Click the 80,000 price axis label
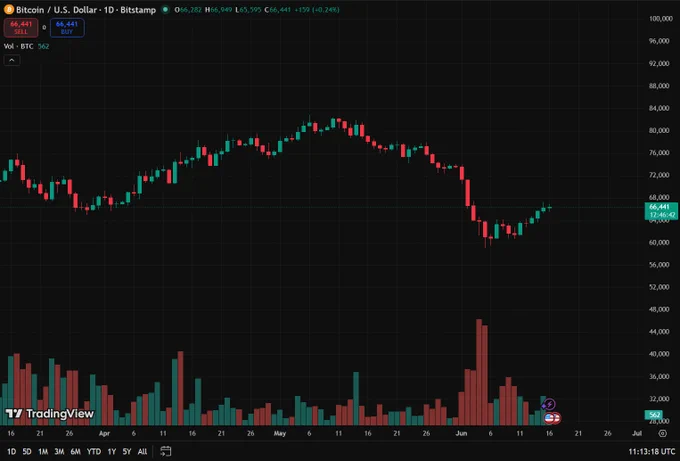The width and height of the screenshot is (680, 461). pos(659,131)
